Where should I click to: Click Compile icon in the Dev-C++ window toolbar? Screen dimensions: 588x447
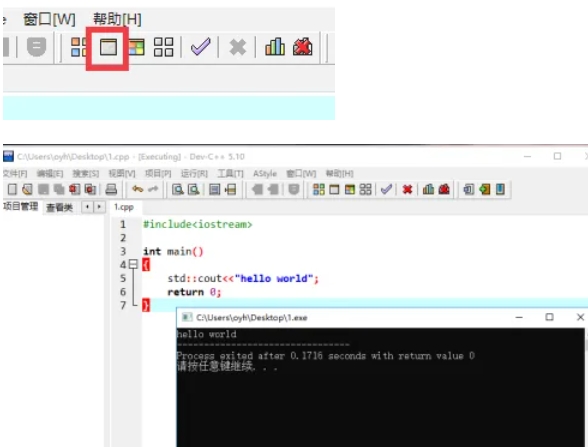coord(319,189)
